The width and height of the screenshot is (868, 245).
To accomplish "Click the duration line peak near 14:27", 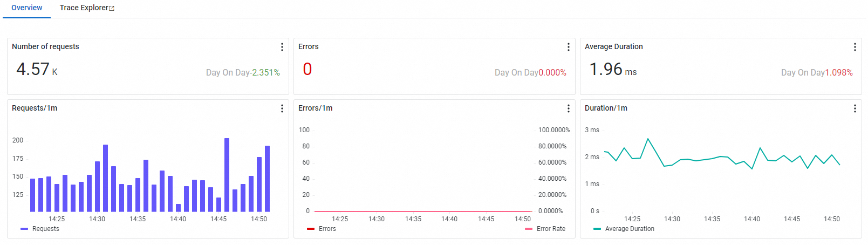I will pyautogui.click(x=648, y=139).
